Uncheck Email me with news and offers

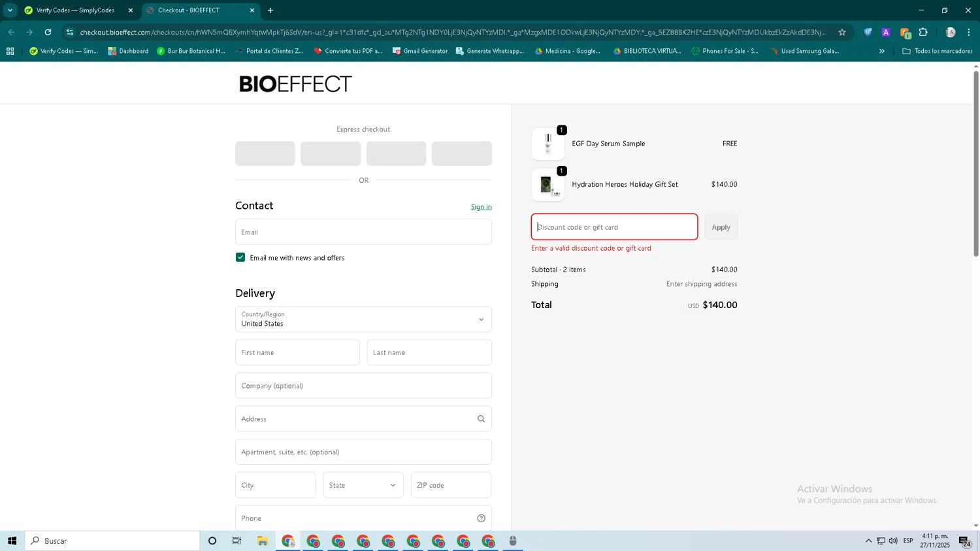click(x=240, y=257)
